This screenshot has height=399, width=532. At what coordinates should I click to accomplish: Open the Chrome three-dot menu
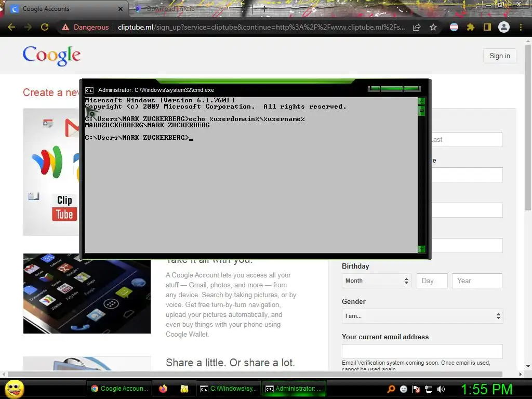521,27
